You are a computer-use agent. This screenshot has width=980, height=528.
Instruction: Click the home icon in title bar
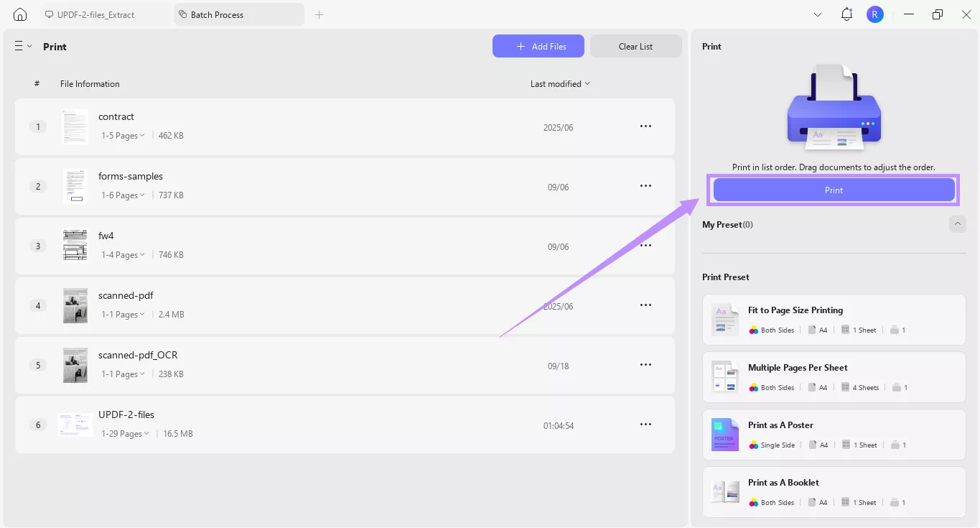point(20,14)
